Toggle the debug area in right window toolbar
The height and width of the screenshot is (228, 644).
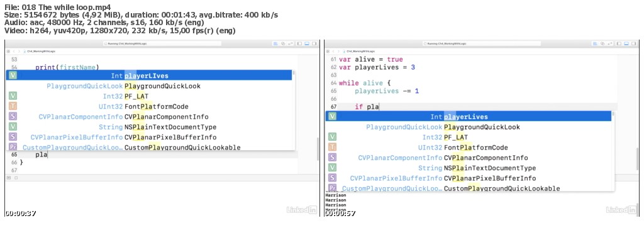click(626, 43)
